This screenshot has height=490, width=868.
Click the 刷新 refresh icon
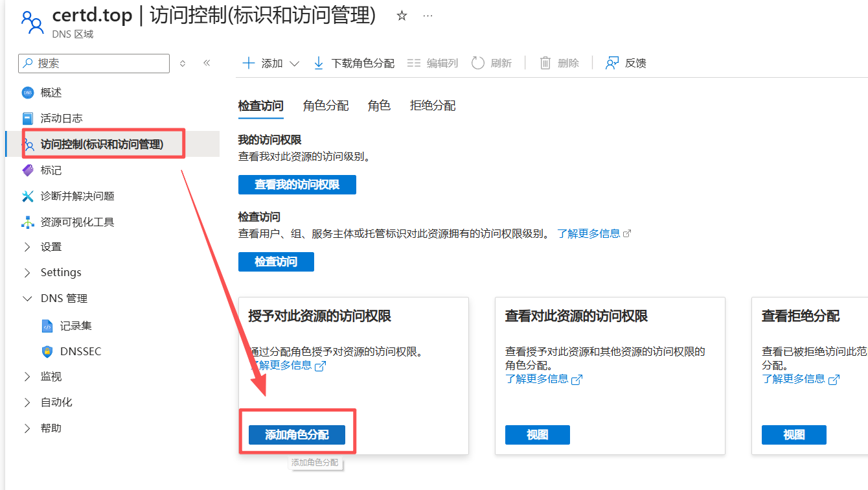tap(477, 63)
